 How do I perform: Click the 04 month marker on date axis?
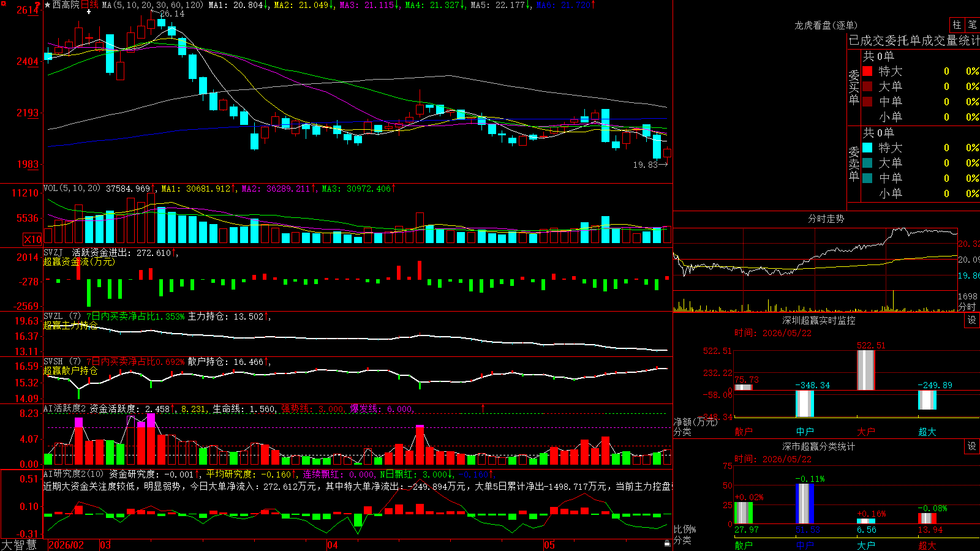[x=333, y=545]
